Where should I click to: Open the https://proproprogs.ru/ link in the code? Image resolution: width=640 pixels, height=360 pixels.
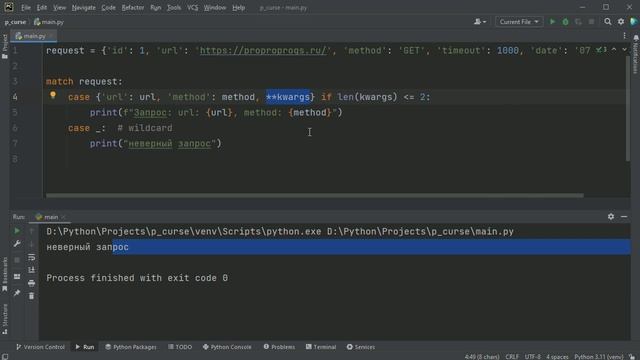263,51
